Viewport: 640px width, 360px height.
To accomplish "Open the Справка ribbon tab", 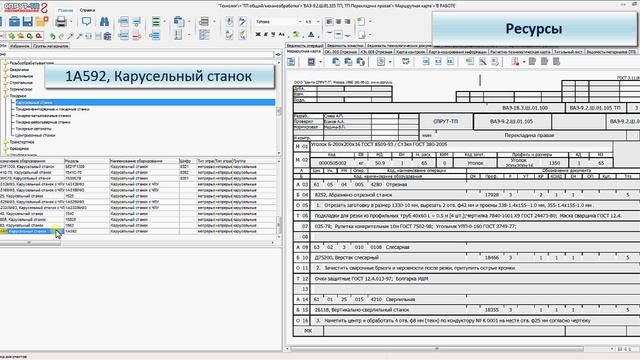I will tap(87, 10).
